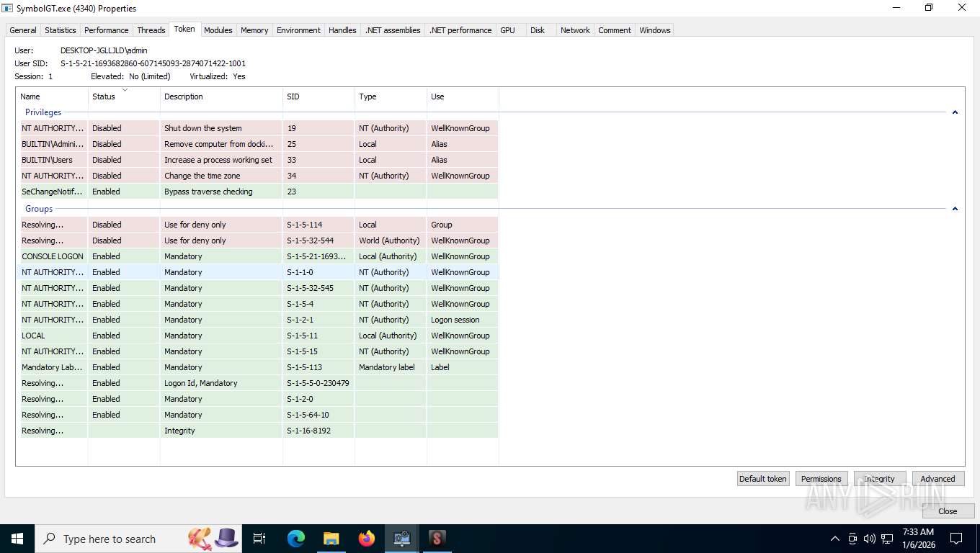Click the Close button at bottom right
This screenshot has height=553, width=980.
click(948, 511)
